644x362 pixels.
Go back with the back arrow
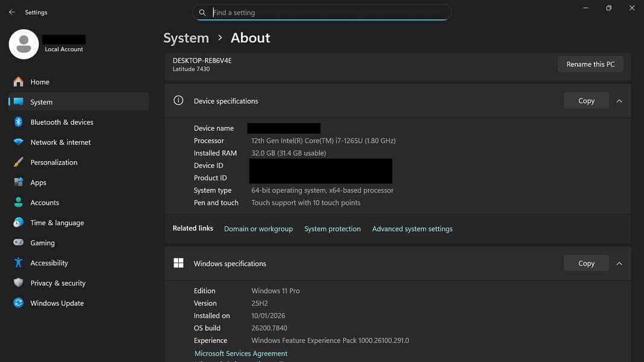11,12
